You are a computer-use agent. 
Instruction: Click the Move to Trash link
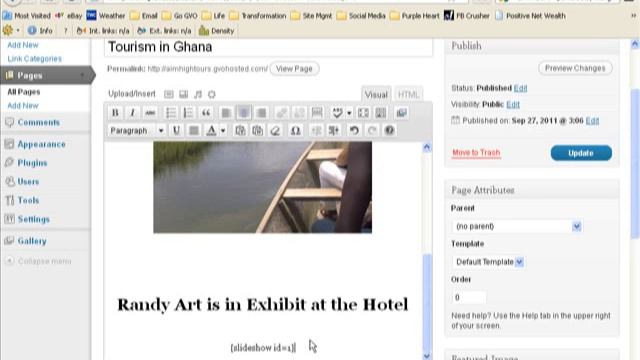[476, 153]
